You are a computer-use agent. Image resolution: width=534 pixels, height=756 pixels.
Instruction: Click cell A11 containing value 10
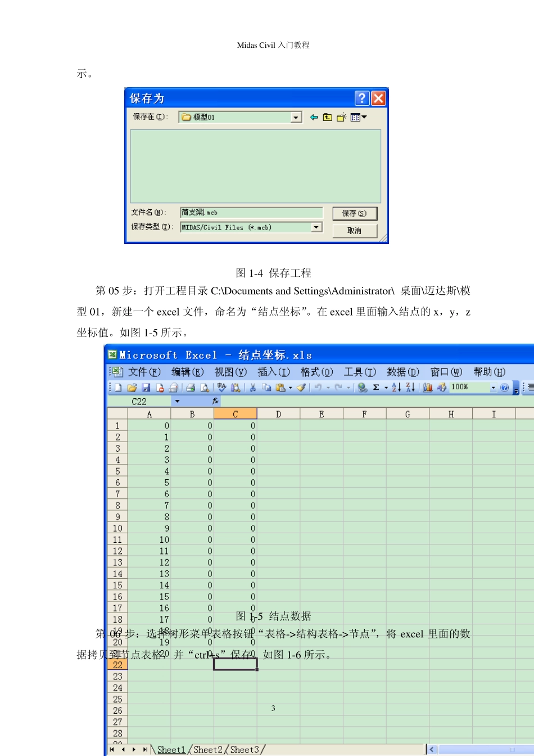(150, 539)
